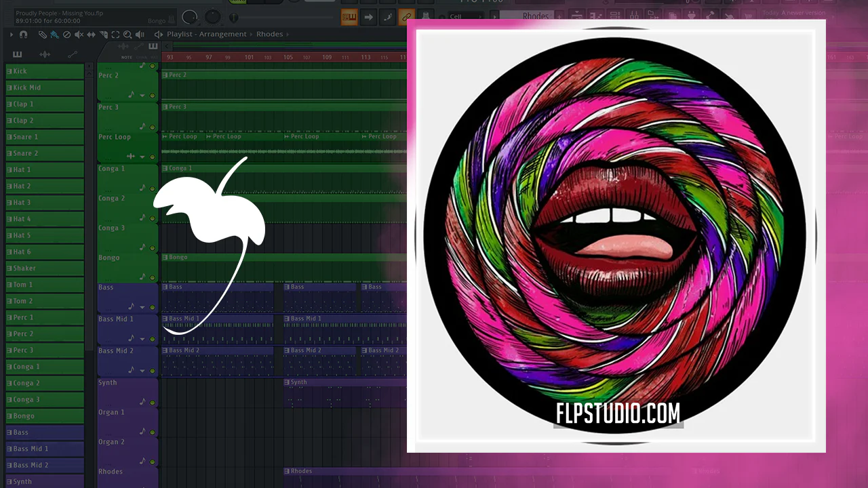Click the waveform icon above the NOTE label
The width and height of the screenshot is (868, 488).
pyautogui.click(x=124, y=47)
